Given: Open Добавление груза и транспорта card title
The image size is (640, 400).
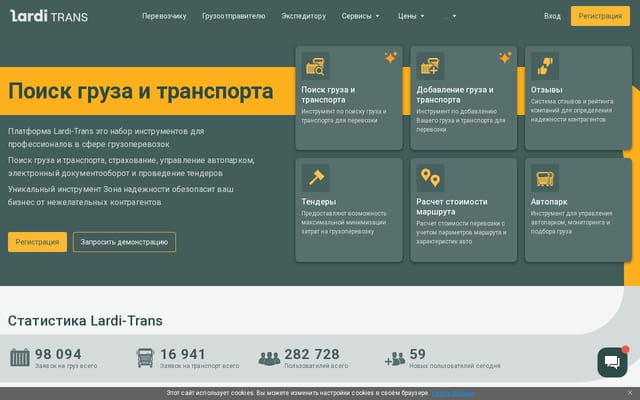Looking at the screenshot, I should 455,95.
